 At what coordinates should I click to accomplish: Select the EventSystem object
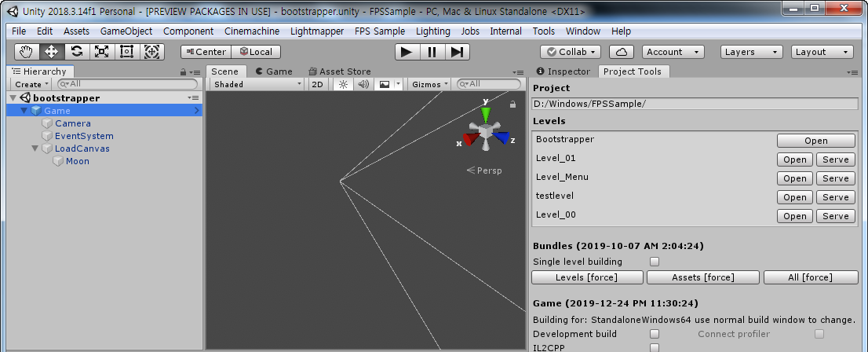coord(84,136)
